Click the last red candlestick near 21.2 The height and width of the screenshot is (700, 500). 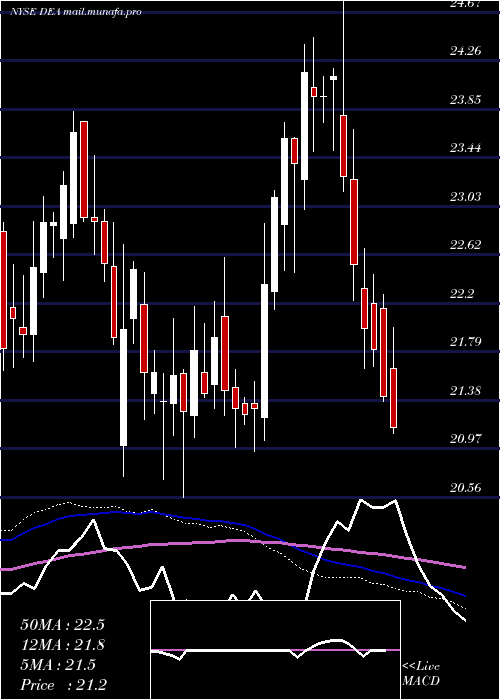(393, 398)
